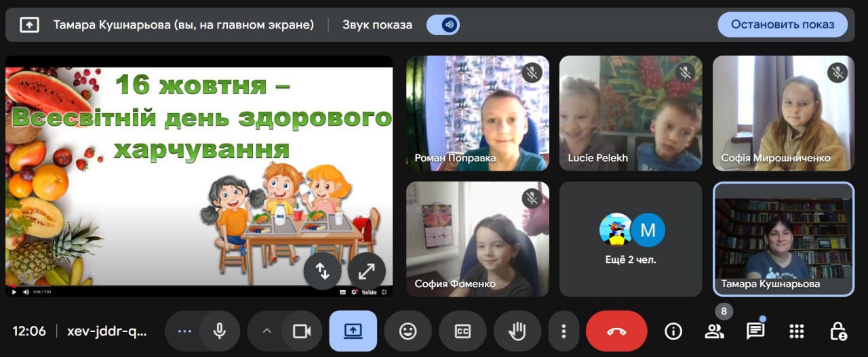Screen dimensions: 868x357
Task: Open the "Ещё 2 чел." participants tile
Action: 631,238
